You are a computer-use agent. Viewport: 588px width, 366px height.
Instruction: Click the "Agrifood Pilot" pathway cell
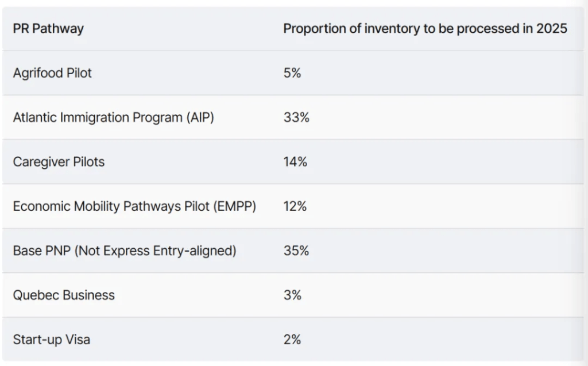point(52,73)
